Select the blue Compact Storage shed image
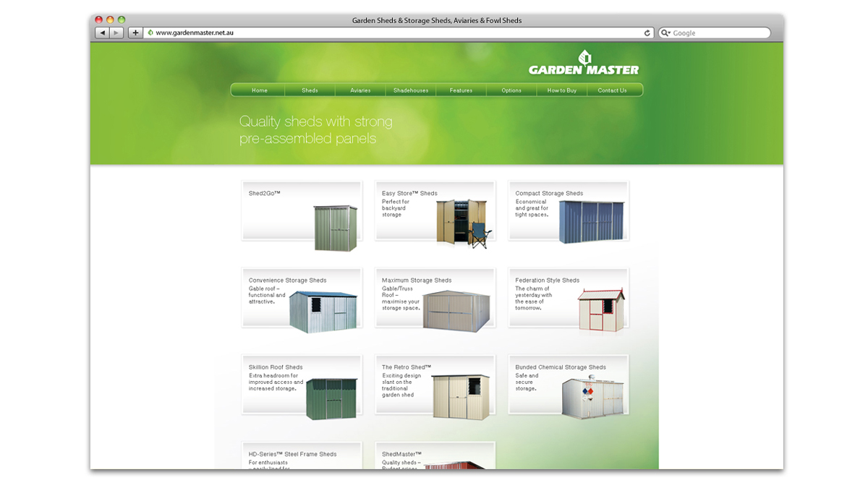 coord(592,222)
